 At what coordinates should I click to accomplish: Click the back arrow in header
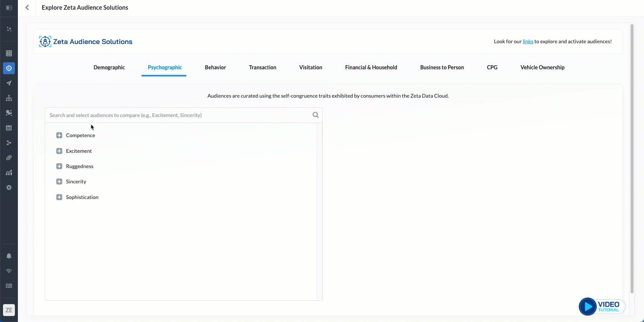point(27,7)
